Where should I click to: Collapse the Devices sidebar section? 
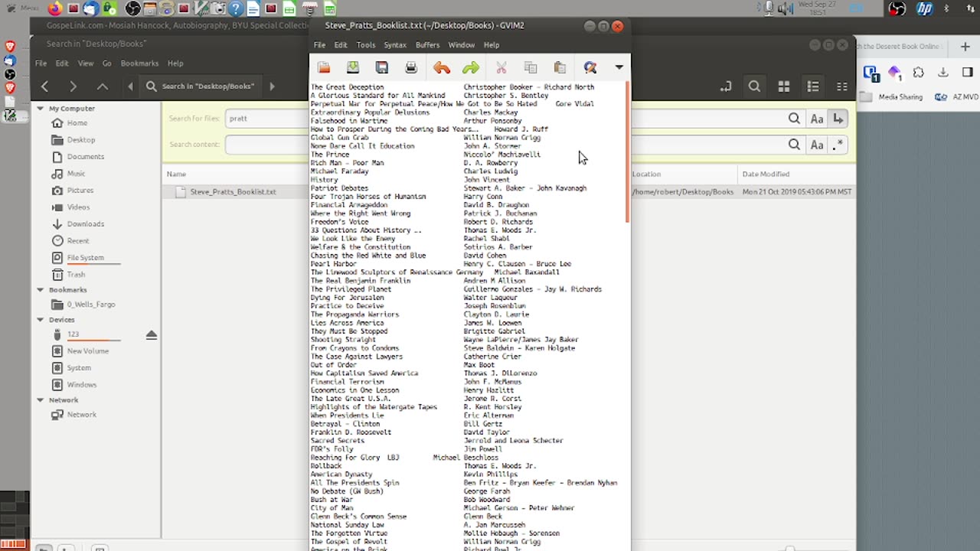click(x=41, y=320)
